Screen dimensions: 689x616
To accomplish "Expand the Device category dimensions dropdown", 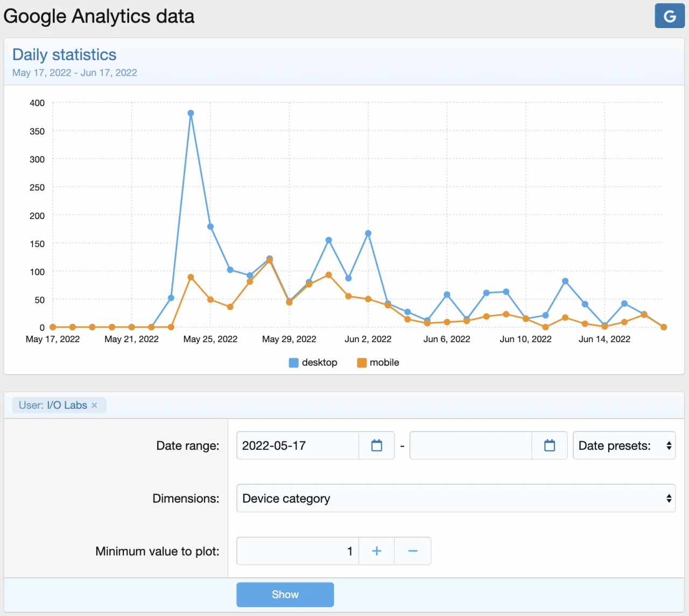I will pyautogui.click(x=455, y=498).
